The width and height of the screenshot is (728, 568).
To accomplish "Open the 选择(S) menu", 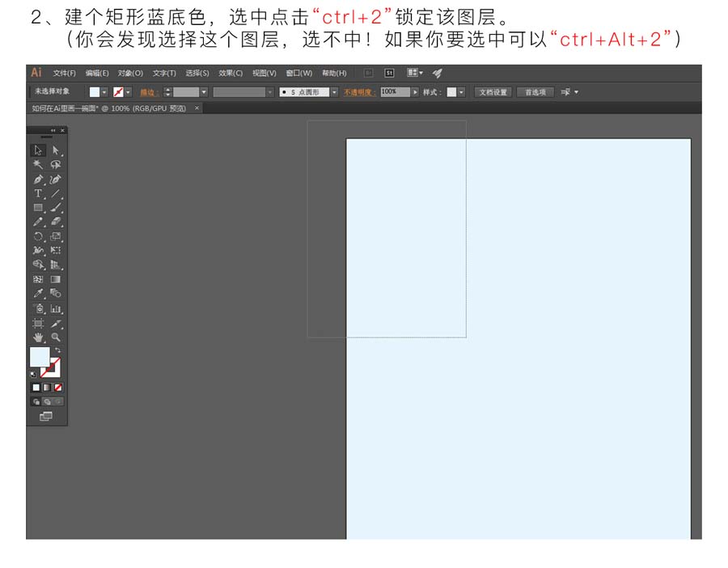I will 197,73.
